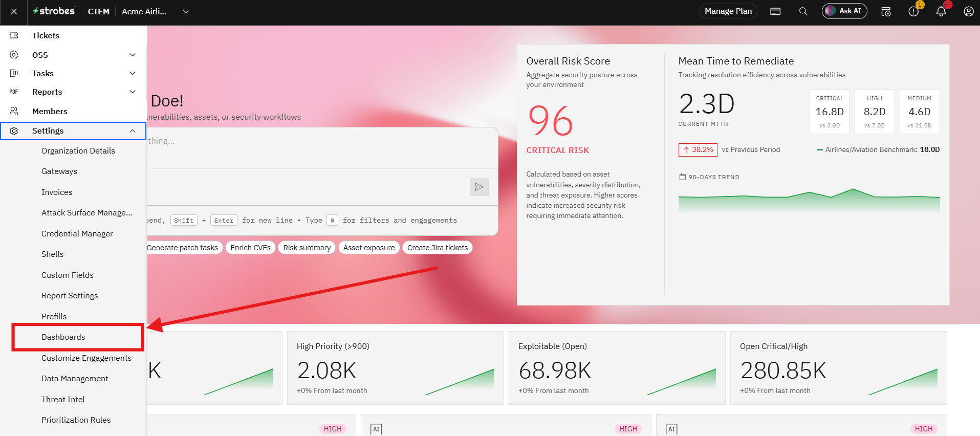Select the Create Jira tickets chip
The height and width of the screenshot is (436, 980).
pyautogui.click(x=438, y=248)
